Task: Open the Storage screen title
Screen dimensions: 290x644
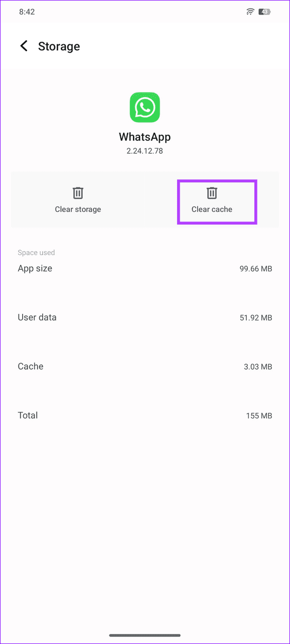Action: click(59, 46)
